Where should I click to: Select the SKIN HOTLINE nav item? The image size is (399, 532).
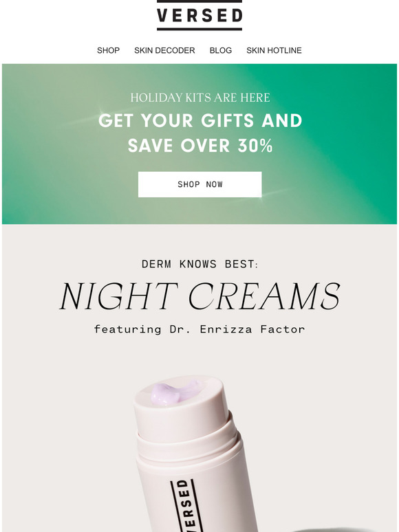[x=274, y=51]
